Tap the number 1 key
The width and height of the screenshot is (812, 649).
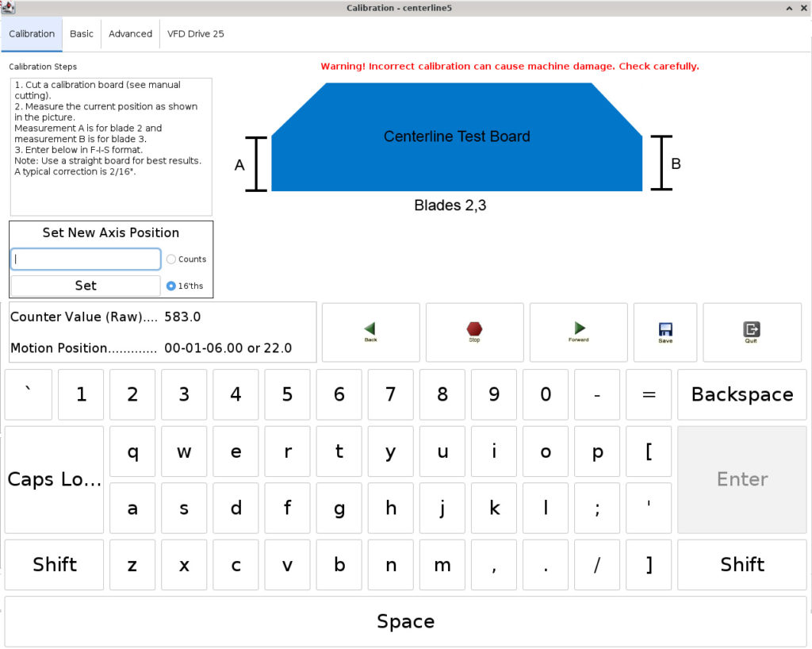pyautogui.click(x=81, y=394)
